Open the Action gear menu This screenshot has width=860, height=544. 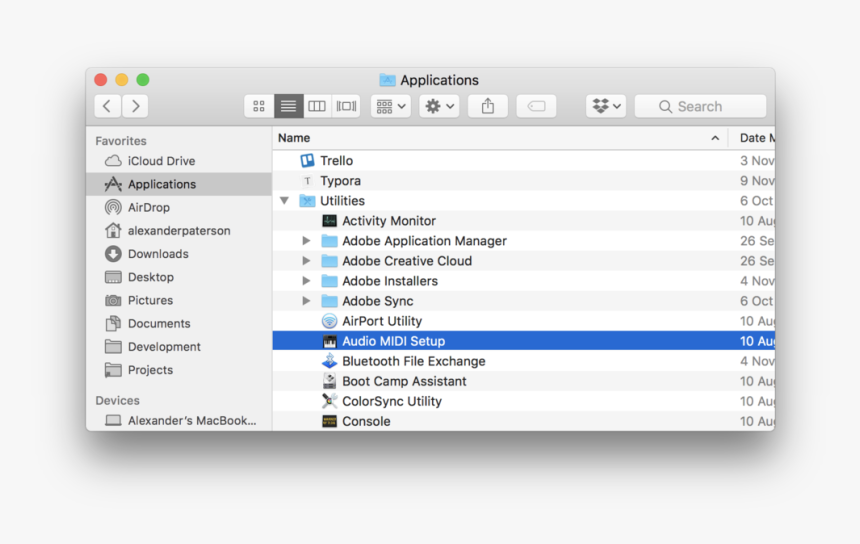click(x=439, y=106)
